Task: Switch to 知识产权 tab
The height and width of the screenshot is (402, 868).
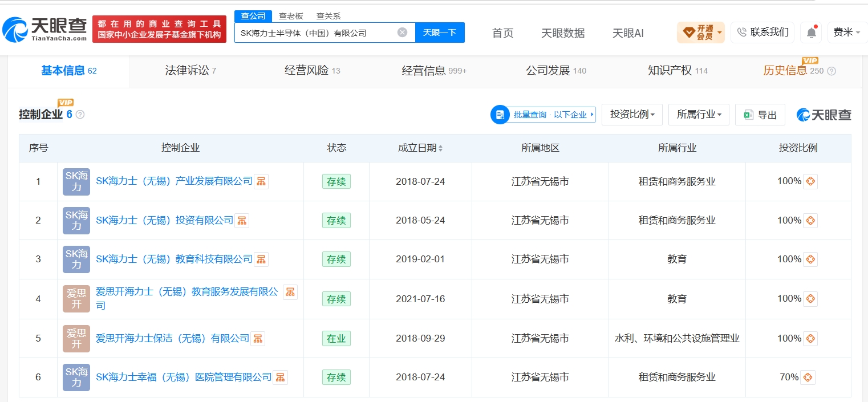Action: coord(678,71)
